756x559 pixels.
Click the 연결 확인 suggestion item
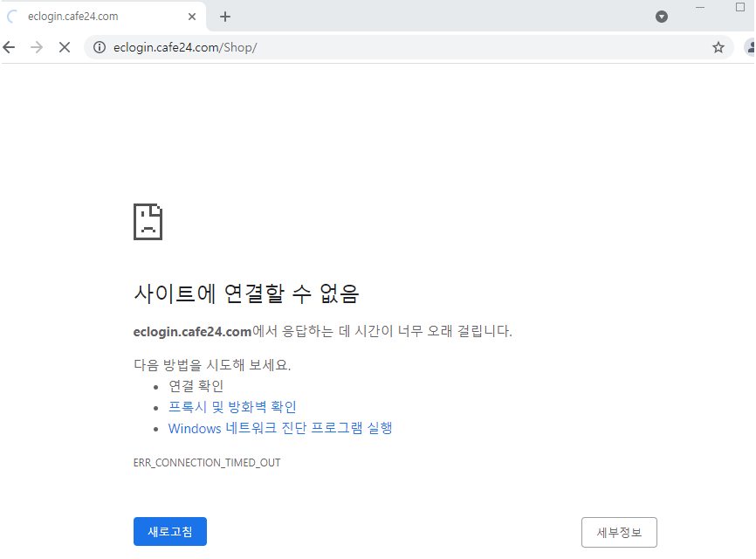point(196,386)
